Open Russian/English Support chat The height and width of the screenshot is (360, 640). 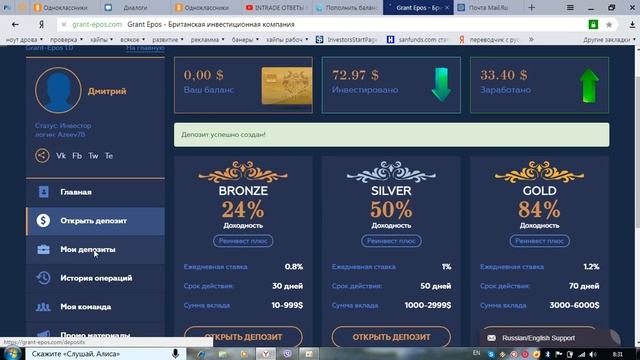(538, 338)
